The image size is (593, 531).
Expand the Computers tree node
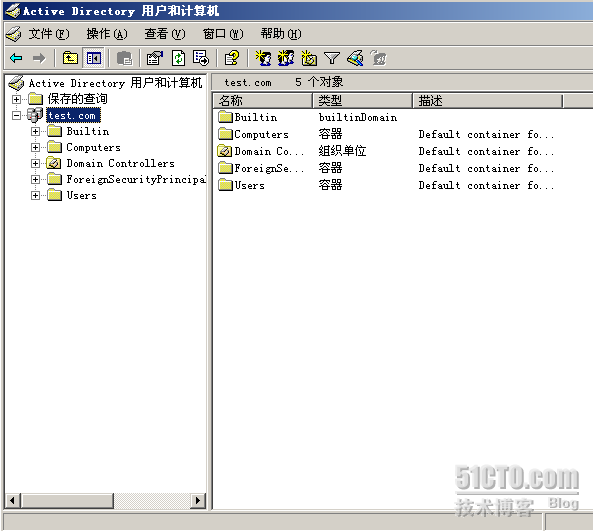coord(36,147)
